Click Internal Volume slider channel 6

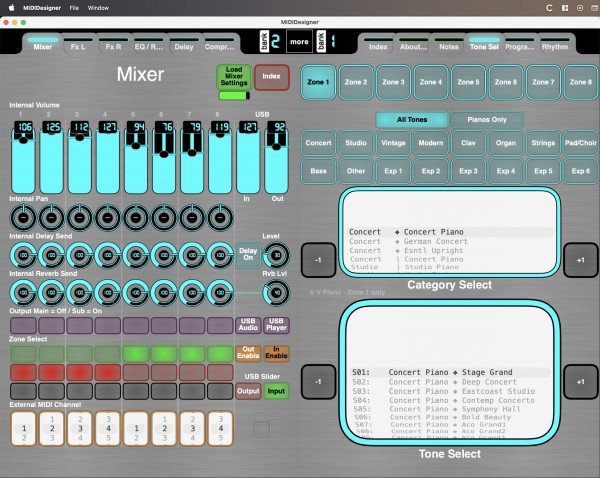tap(164, 157)
